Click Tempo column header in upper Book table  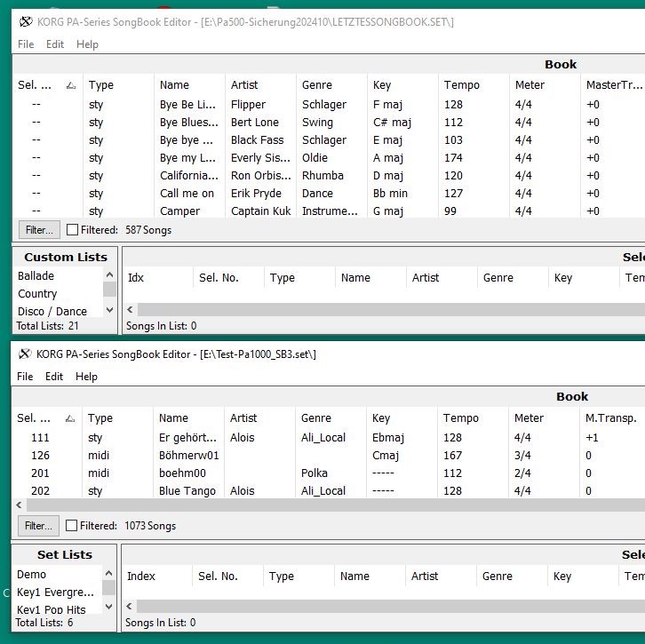(x=474, y=85)
